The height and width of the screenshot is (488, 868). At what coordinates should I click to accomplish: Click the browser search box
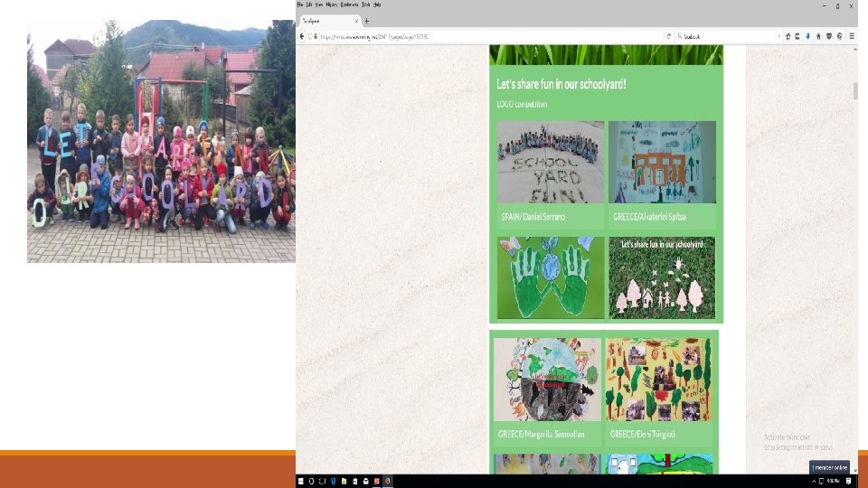coord(730,36)
